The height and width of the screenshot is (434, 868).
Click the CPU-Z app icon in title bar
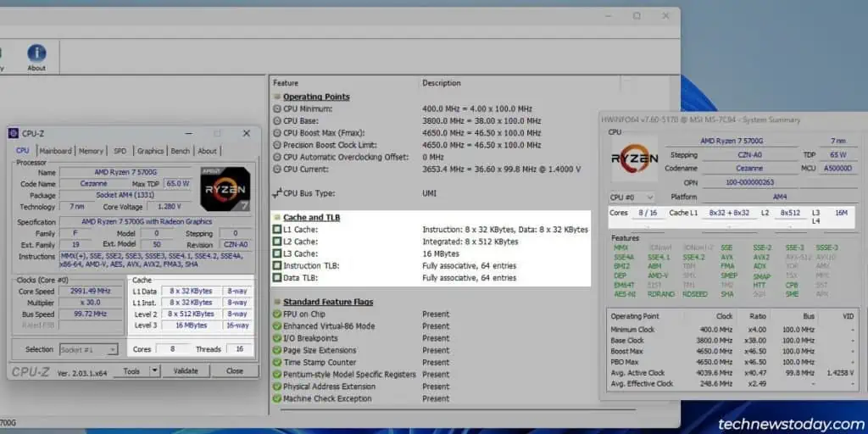(14, 133)
